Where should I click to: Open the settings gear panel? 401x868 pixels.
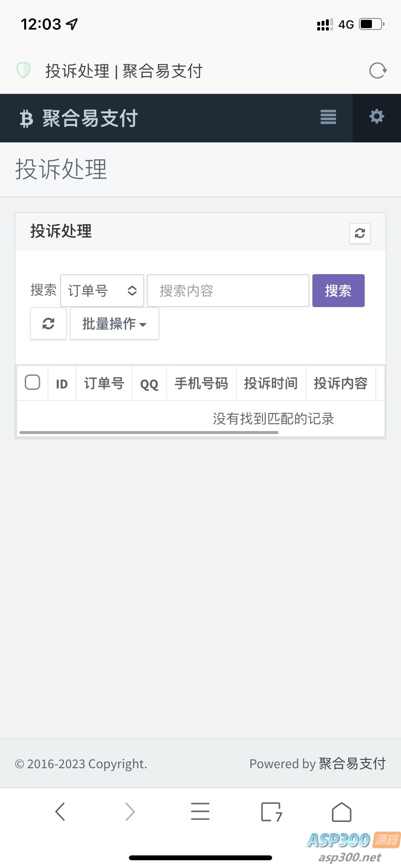tap(376, 117)
